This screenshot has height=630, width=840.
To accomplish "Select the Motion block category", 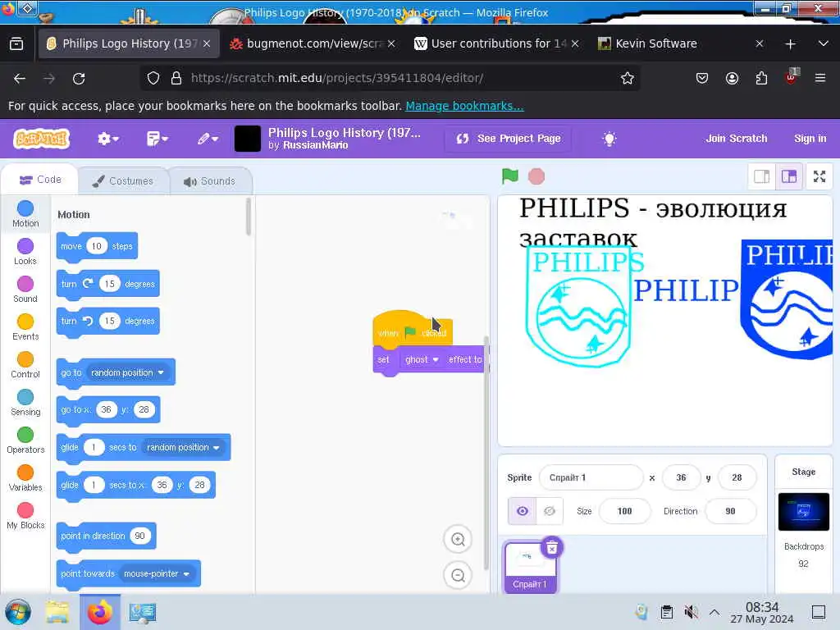I will pos(25,214).
